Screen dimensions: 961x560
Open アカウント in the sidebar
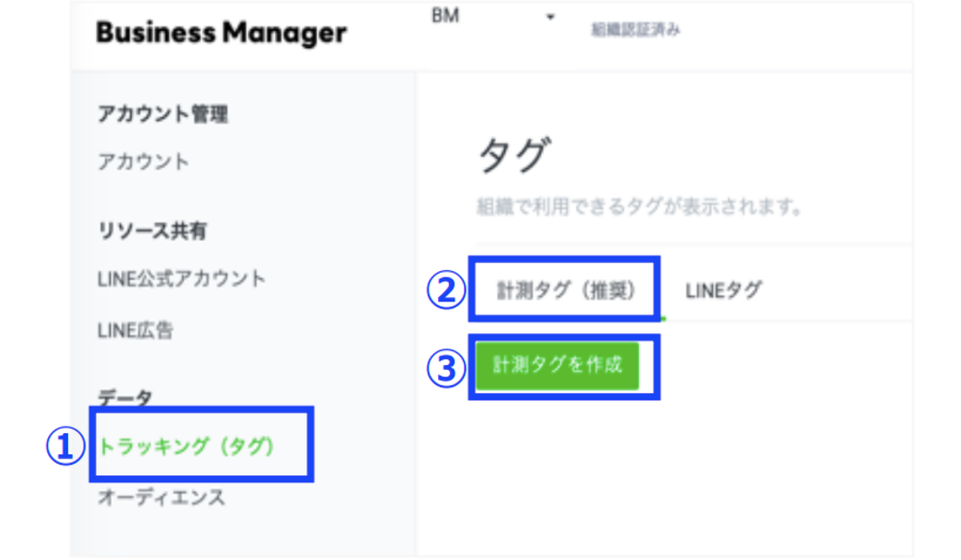(143, 161)
